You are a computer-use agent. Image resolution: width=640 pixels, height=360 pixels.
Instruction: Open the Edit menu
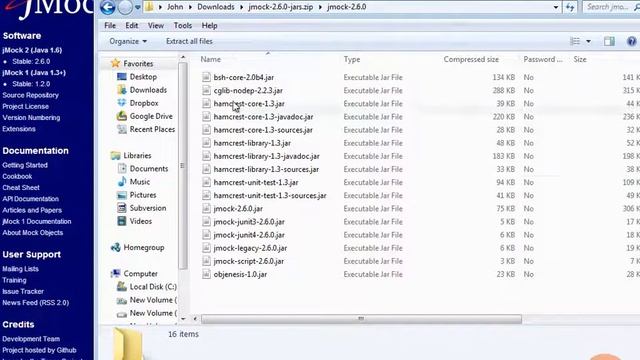[x=131, y=25]
